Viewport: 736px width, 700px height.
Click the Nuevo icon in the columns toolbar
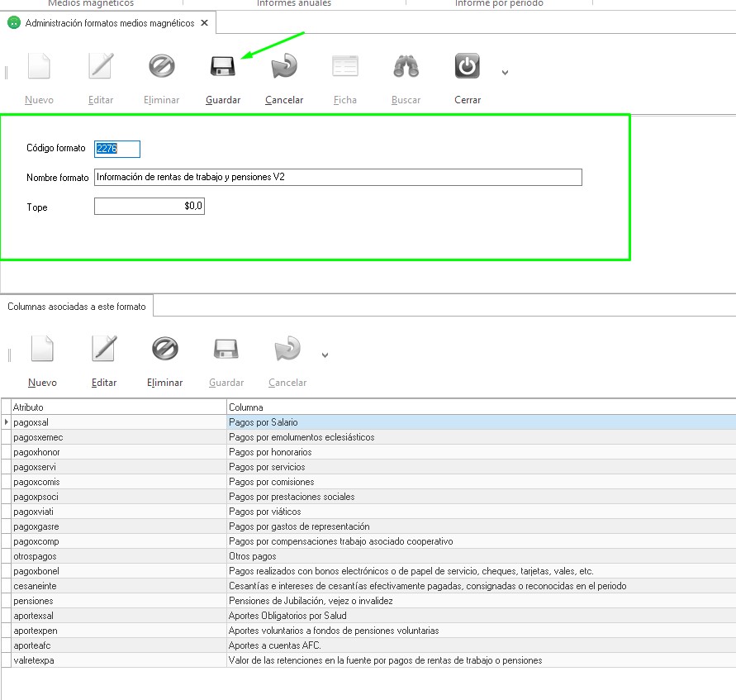point(42,350)
